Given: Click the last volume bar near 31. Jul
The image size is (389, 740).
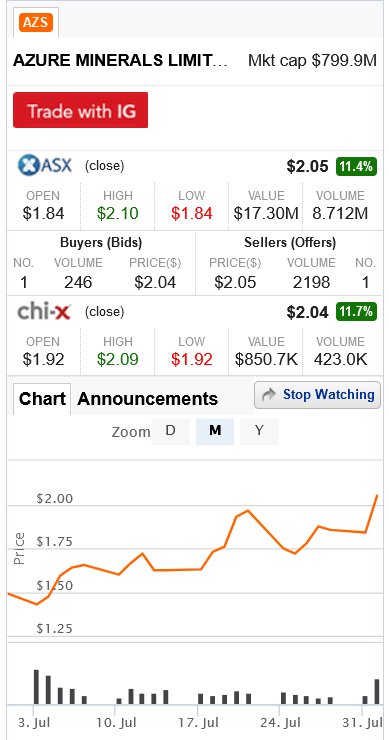Looking at the screenshot, I should point(377,691).
